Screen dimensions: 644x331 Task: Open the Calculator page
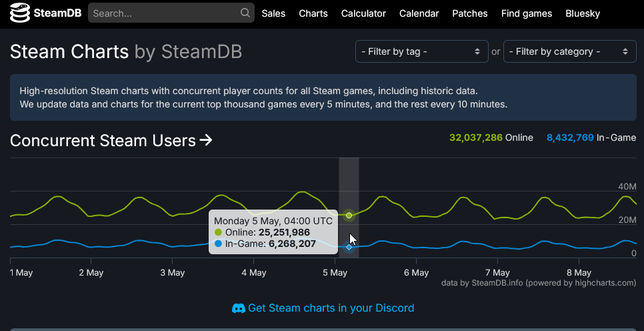click(363, 13)
